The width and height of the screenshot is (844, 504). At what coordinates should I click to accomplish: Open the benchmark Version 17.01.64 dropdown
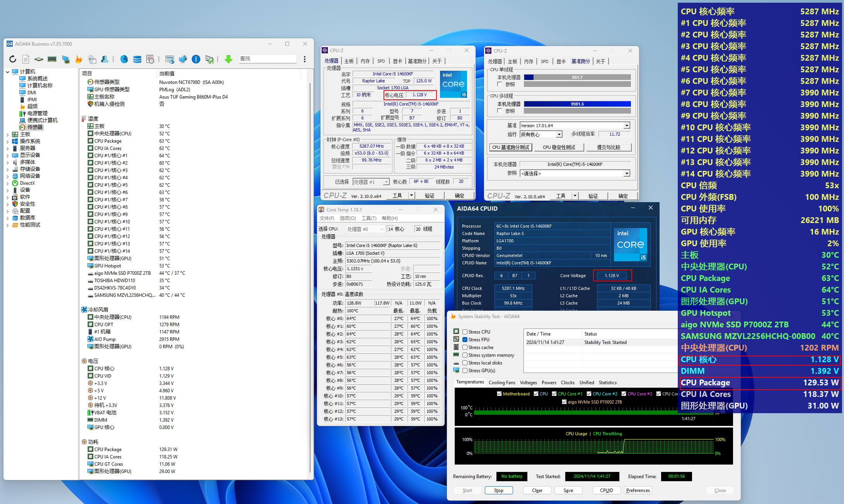(627, 126)
